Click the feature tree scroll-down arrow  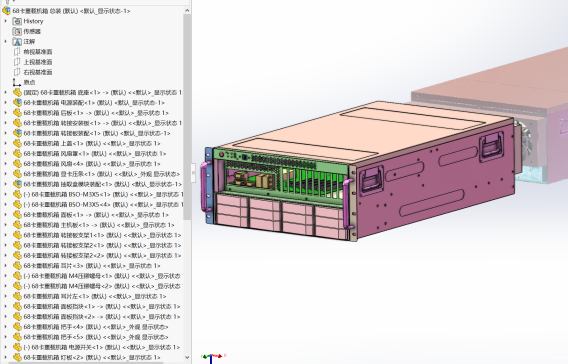click(x=187, y=357)
